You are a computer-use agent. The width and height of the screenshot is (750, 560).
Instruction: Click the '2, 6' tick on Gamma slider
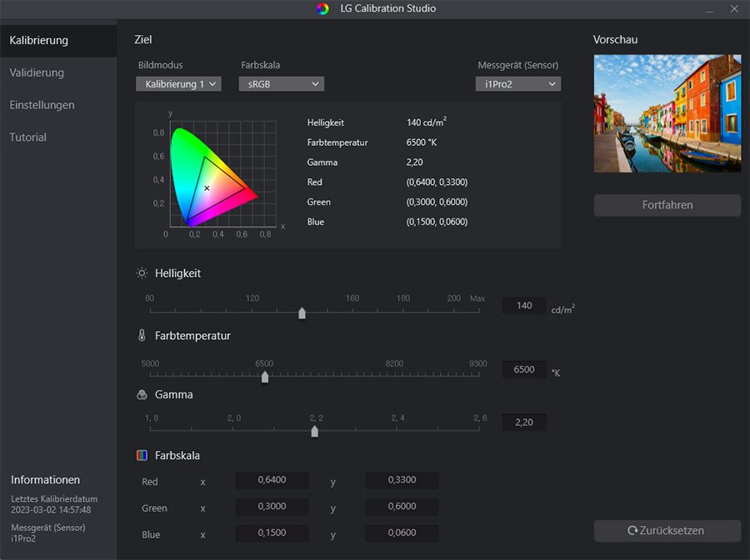pos(480,418)
